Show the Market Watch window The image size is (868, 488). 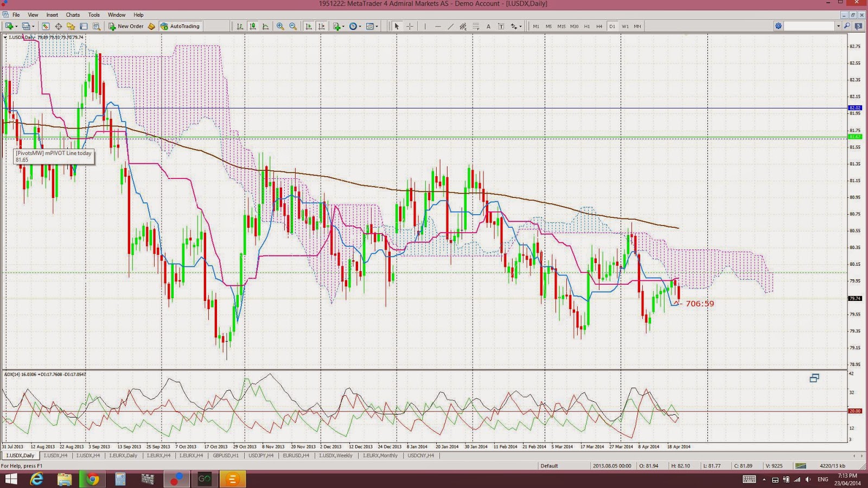pyautogui.click(x=46, y=26)
